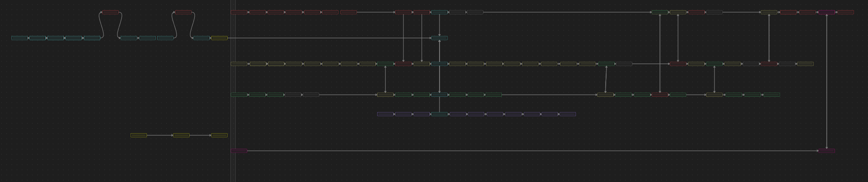Image resolution: width=868 pixels, height=182 pixels.
Task: Select the red node inside the green row
Action: (x=660, y=95)
